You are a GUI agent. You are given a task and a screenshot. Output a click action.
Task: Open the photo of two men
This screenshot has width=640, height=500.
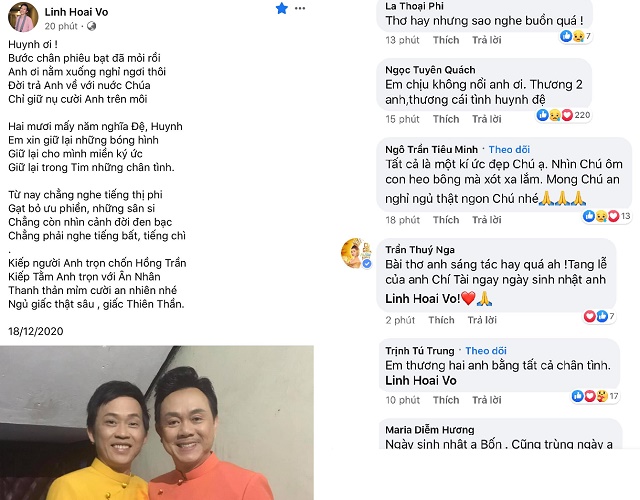[x=157, y=423]
